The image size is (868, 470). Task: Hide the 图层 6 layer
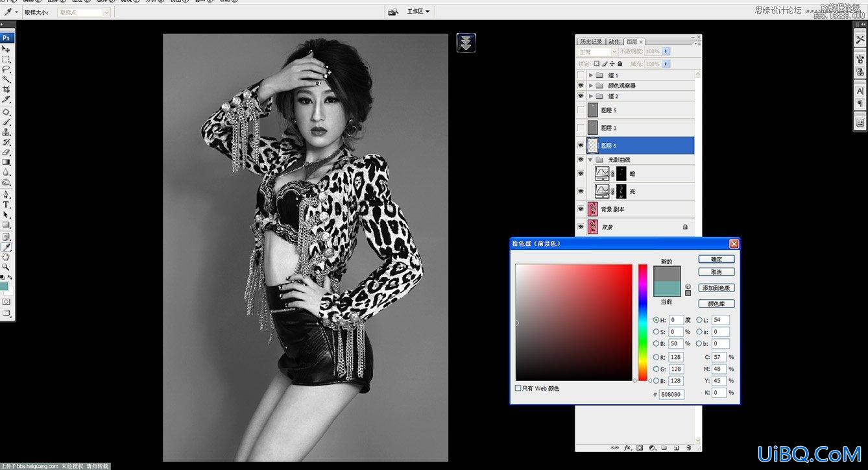coord(581,145)
